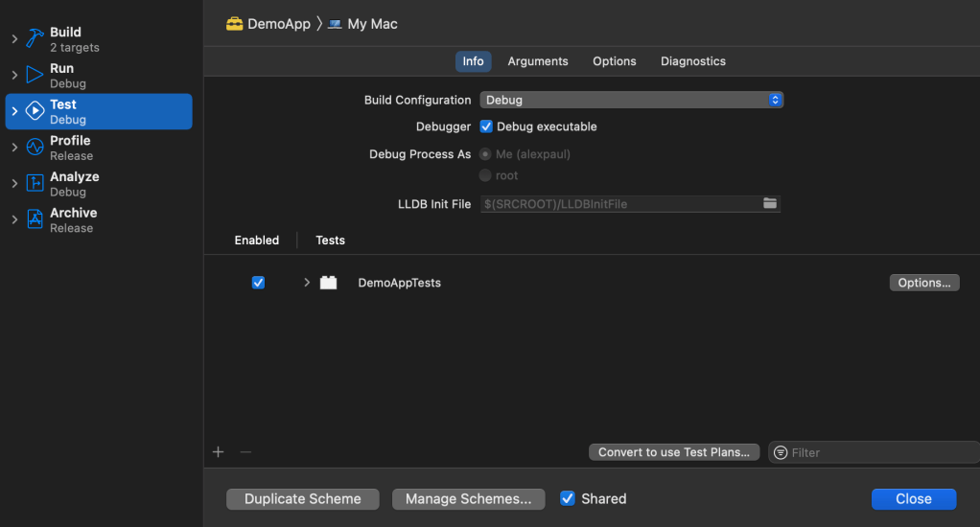Expand the DemoAppTests test bundle

307,283
